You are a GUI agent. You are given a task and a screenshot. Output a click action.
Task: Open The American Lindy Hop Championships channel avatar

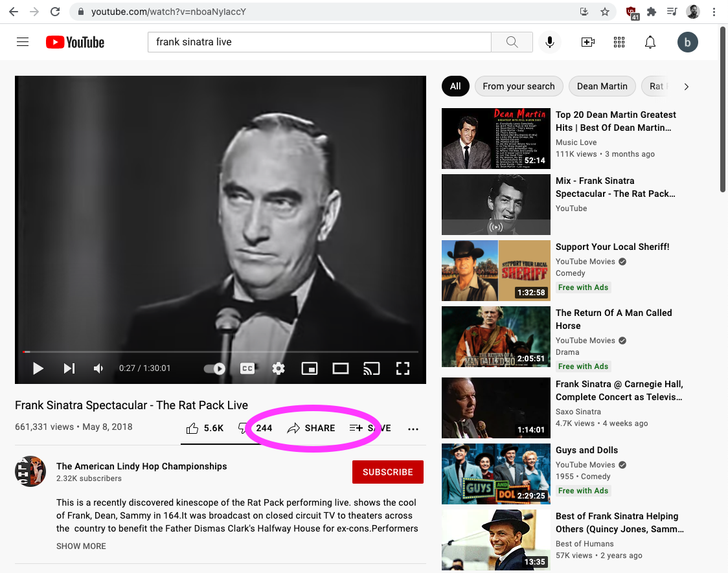(30, 471)
